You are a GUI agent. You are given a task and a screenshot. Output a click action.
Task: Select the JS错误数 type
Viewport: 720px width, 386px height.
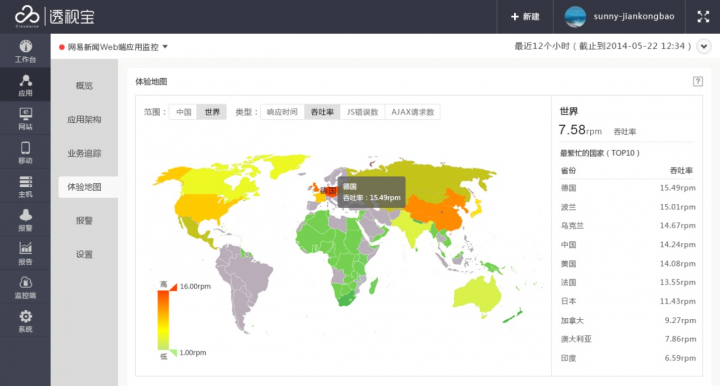pos(362,112)
